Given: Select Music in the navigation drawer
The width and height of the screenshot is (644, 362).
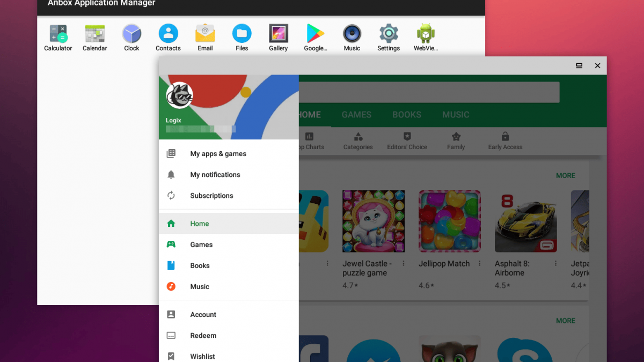Looking at the screenshot, I should tap(229, 286).
